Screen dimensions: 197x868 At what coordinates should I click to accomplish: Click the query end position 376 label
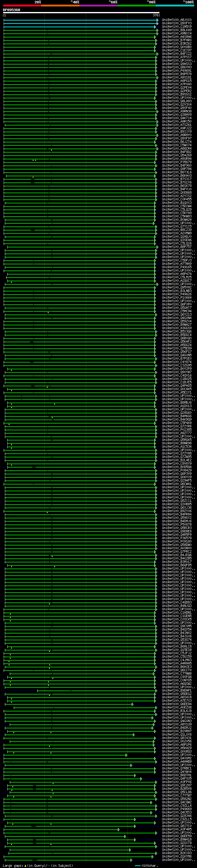(155, 15)
